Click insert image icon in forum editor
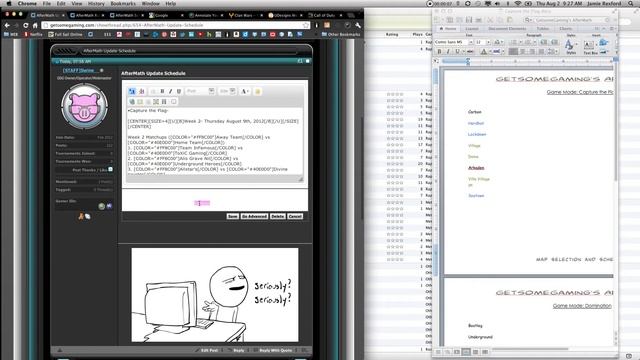Image resolution: width=640 pixels, height=360 pixels. point(156,101)
